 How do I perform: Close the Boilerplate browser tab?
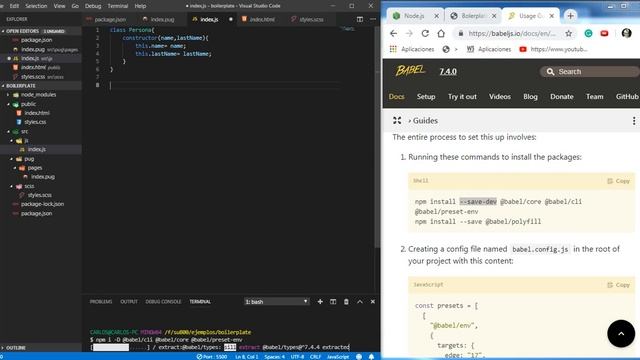(x=494, y=16)
